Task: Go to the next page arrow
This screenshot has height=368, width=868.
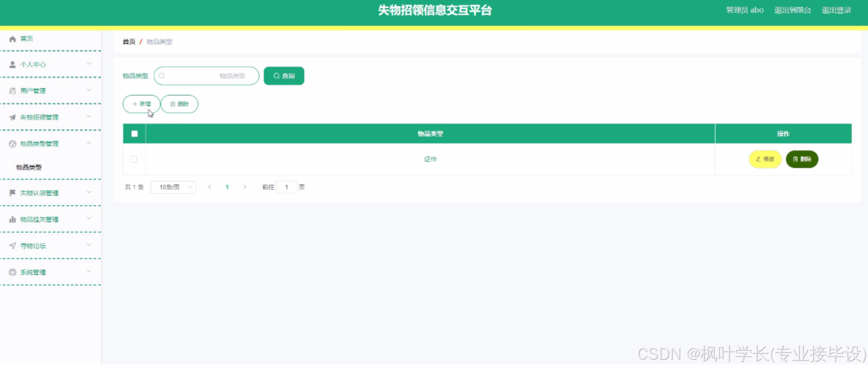Action: tap(245, 187)
